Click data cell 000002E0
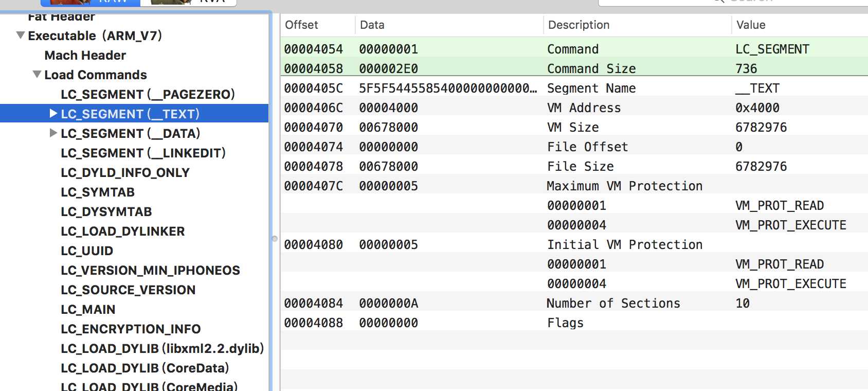 click(388, 68)
